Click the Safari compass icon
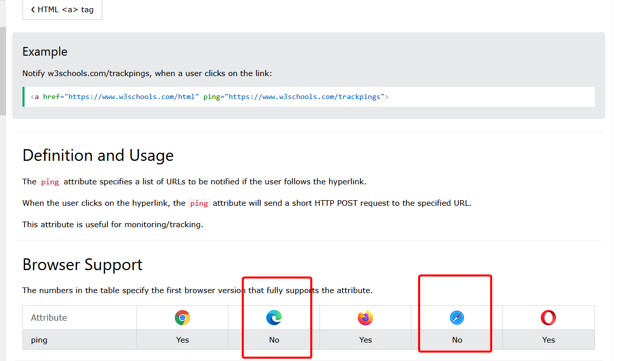Viewport: 644px width, 361px height. pyautogui.click(x=457, y=318)
